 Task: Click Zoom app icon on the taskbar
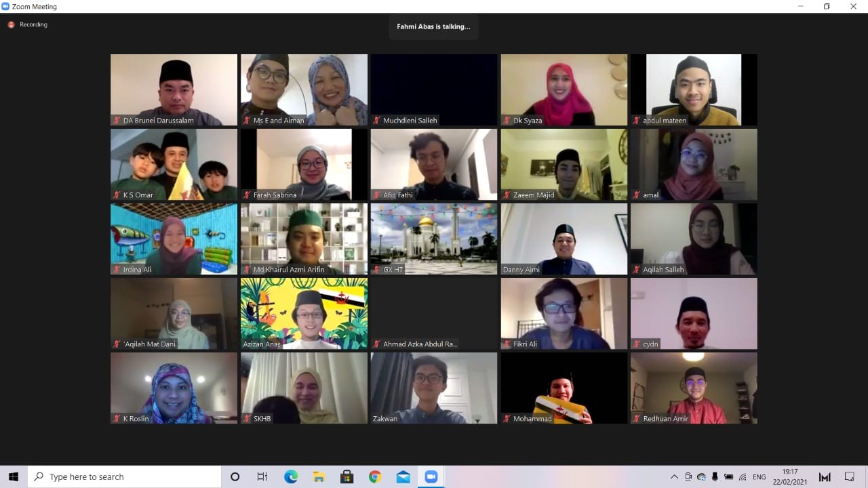point(431,477)
